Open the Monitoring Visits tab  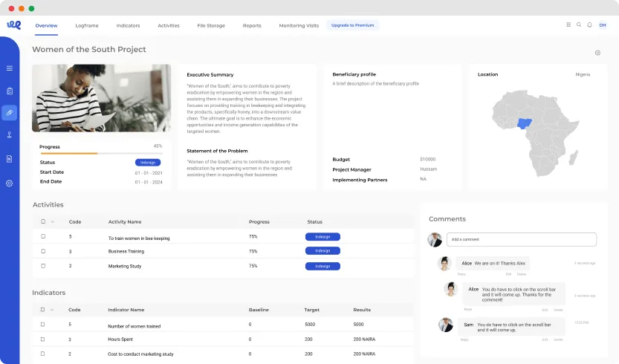299,25
